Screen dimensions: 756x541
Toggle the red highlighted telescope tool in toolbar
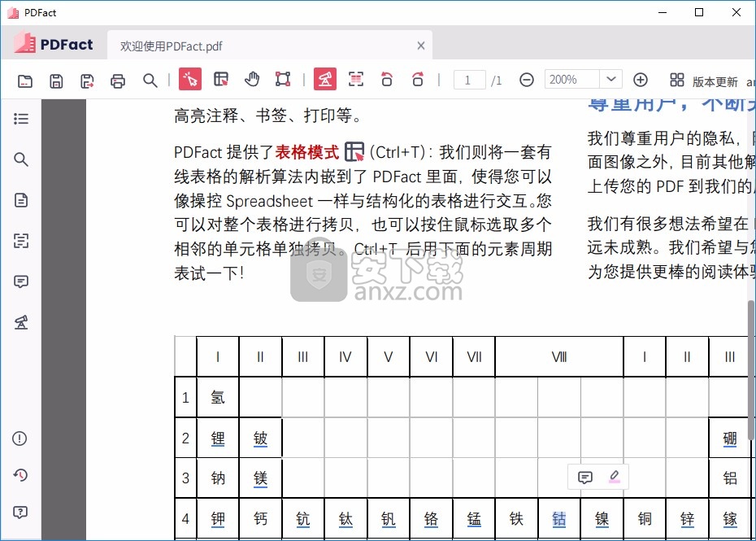[325, 79]
